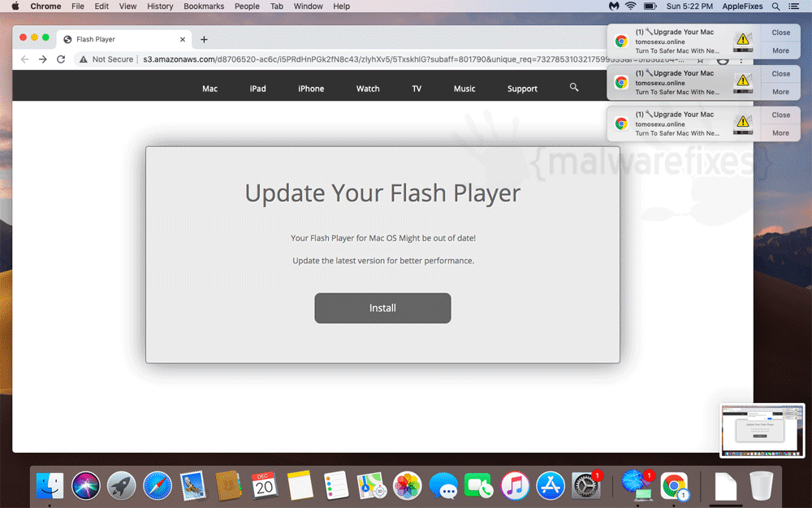
Task: Click the screenshot preview thumbnail
Action: [762, 431]
